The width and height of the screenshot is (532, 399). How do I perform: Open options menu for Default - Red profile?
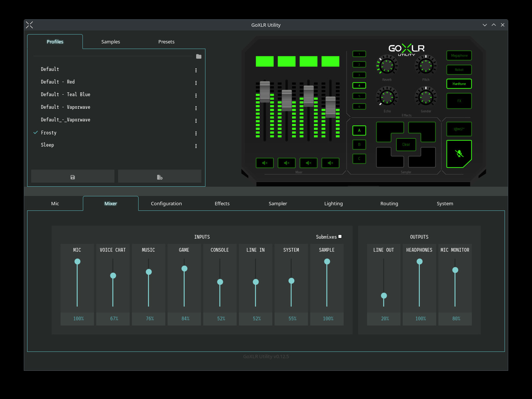196,83
